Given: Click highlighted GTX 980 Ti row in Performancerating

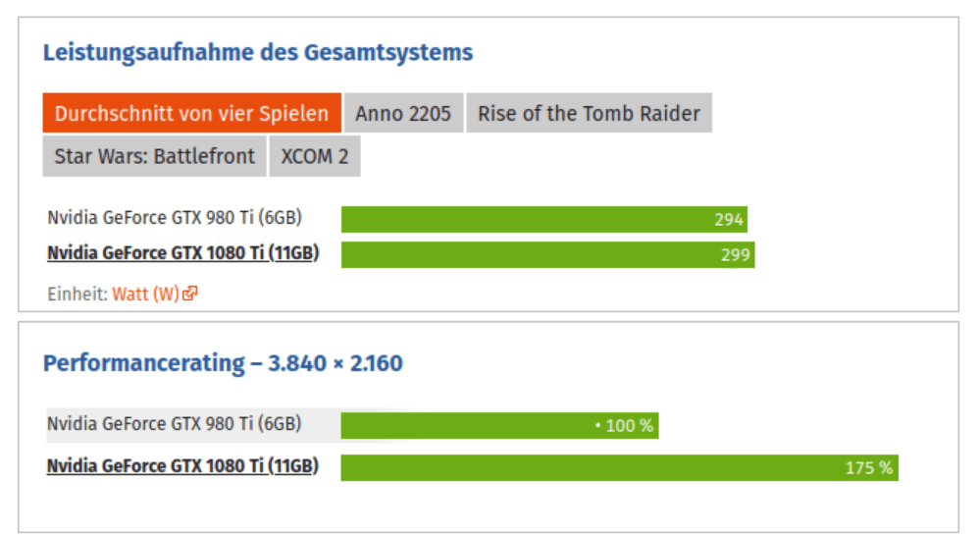Looking at the screenshot, I should 174,425.
